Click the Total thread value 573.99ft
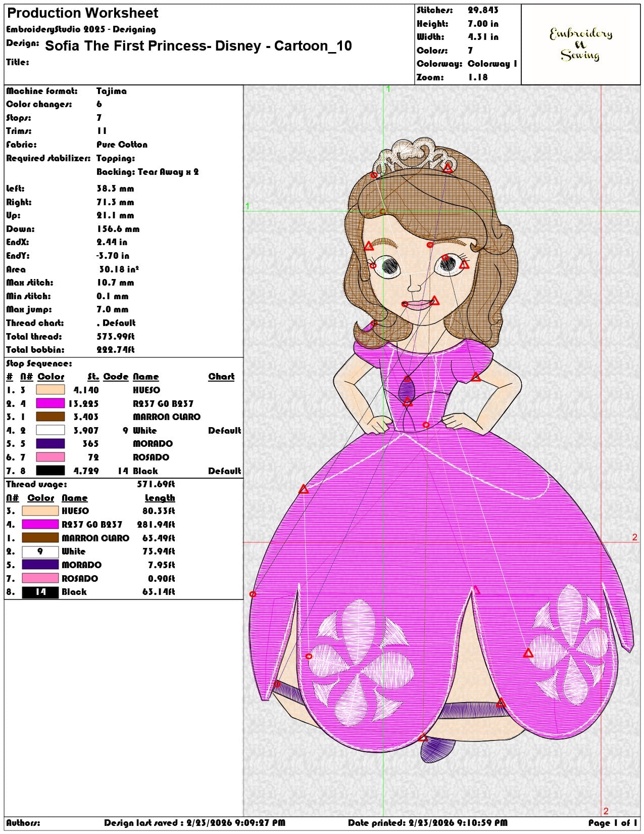644x834 pixels. tap(116, 337)
